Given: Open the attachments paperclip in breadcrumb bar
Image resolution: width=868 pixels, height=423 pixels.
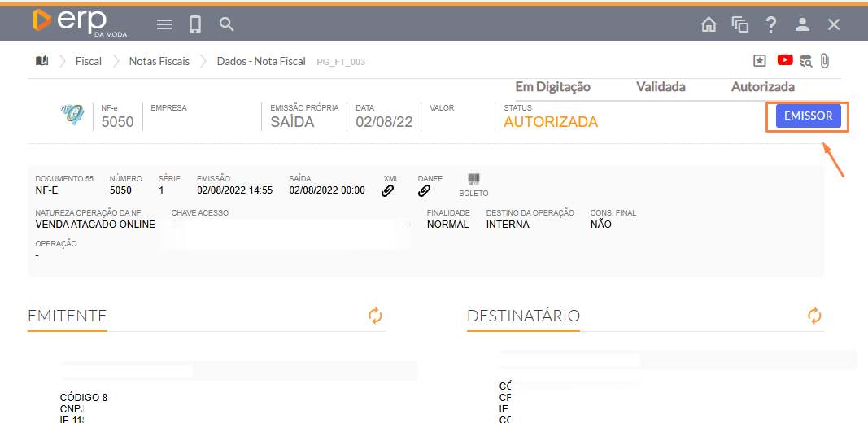Looking at the screenshot, I should pos(824,60).
